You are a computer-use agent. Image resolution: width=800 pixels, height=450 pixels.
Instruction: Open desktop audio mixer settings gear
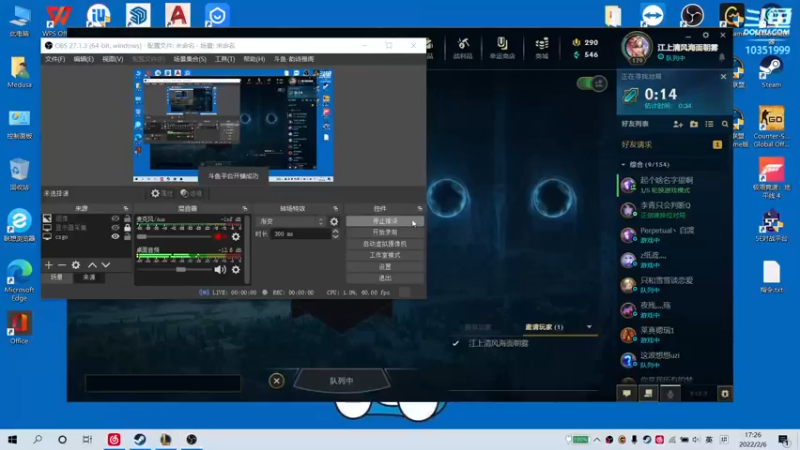pos(236,269)
